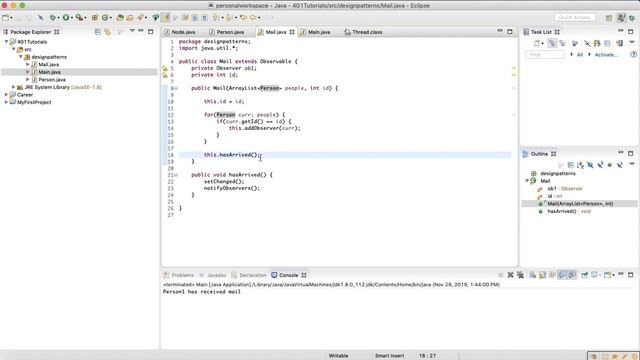Click the All working set link
Screen dimensions: 640x360
click(580, 55)
